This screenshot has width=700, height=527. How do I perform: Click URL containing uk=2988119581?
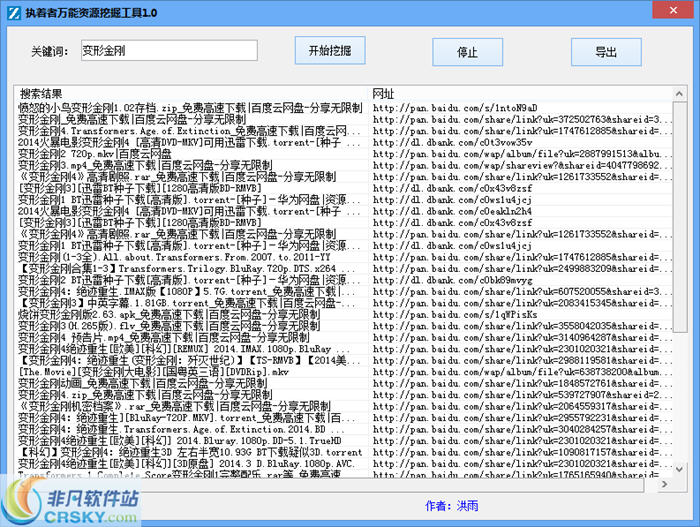(522, 360)
